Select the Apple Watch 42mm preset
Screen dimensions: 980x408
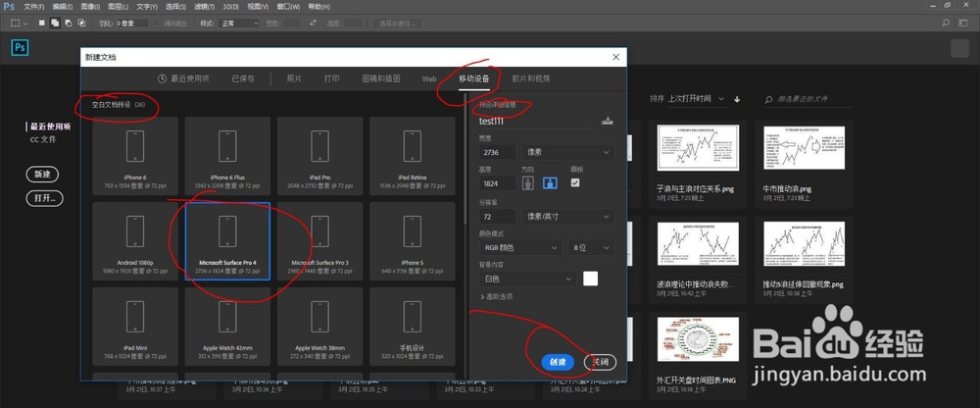(227, 326)
